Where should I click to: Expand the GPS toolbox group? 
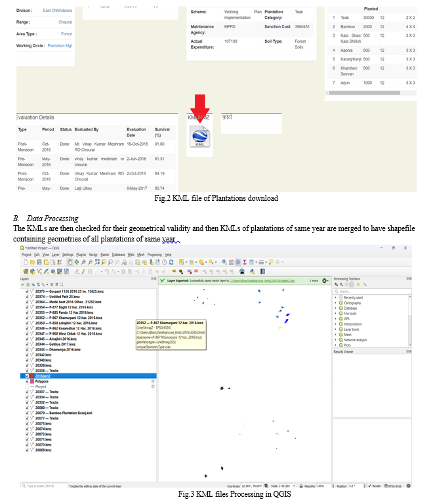click(x=336, y=318)
